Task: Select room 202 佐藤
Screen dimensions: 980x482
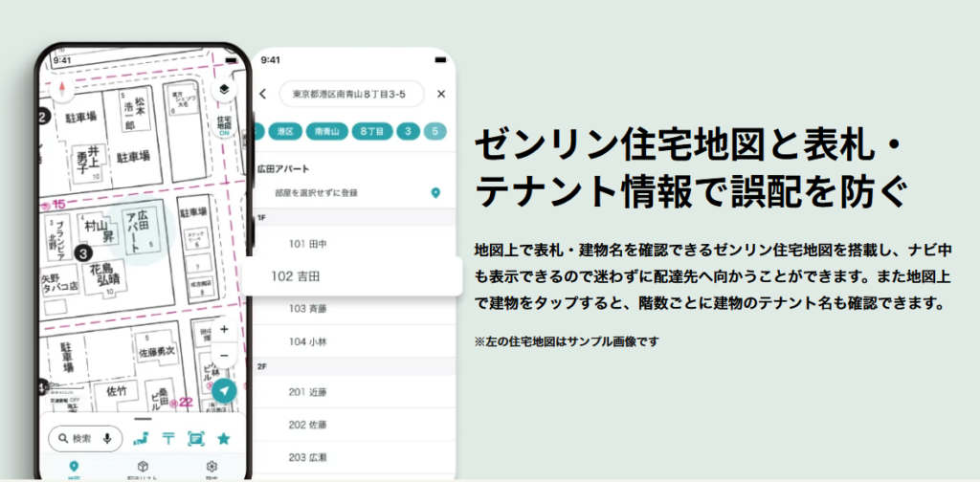Action: point(354,425)
